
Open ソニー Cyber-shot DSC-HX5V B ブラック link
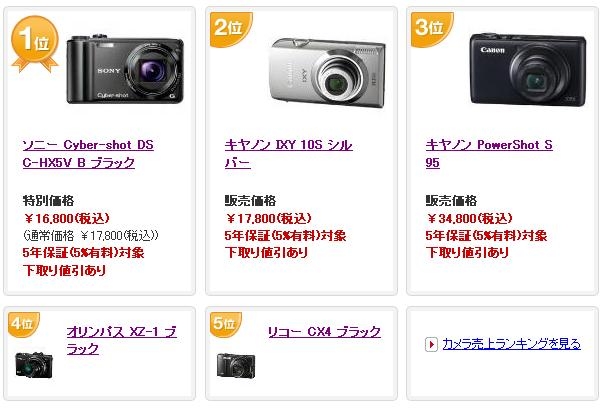[88, 154]
